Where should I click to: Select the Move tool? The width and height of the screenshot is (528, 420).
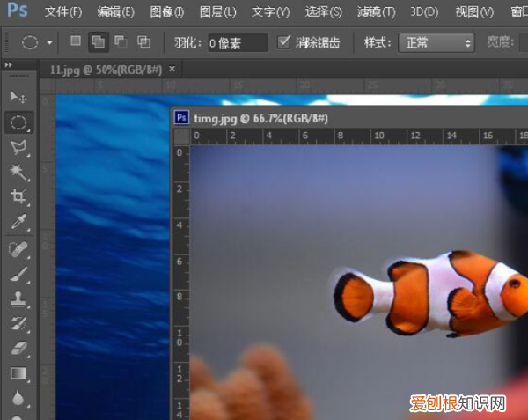(x=18, y=98)
